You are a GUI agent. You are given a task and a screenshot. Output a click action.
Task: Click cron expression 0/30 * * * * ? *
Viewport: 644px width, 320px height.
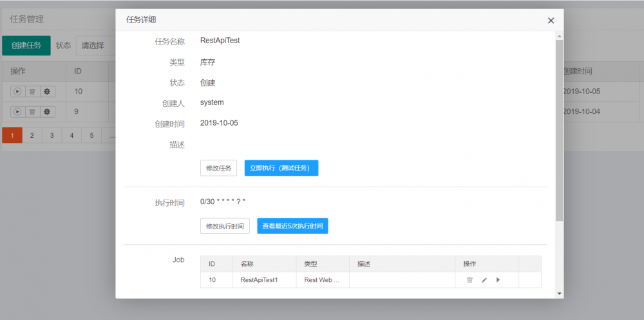pyautogui.click(x=223, y=202)
